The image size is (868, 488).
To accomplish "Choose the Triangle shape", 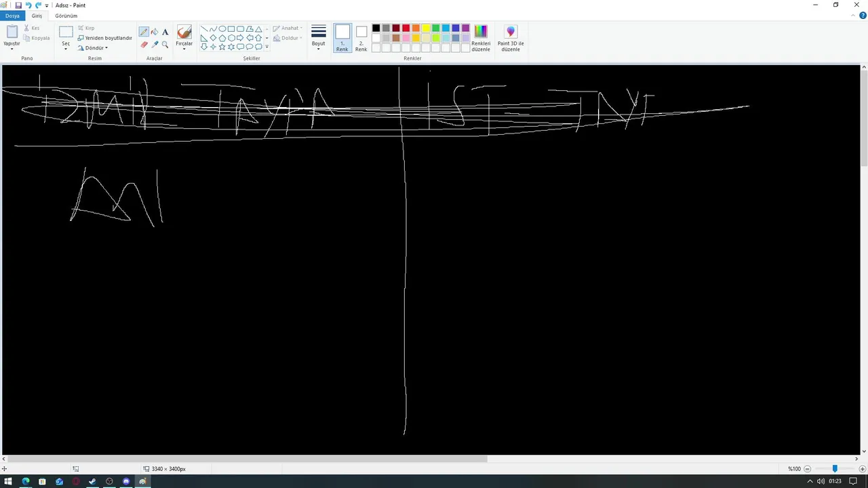I will [258, 29].
